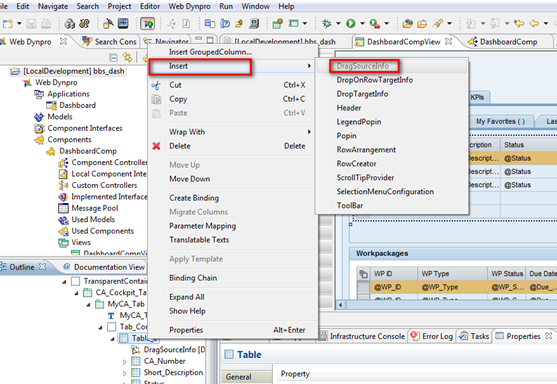Open the Search menu
The image size is (557, 384).
87,6
